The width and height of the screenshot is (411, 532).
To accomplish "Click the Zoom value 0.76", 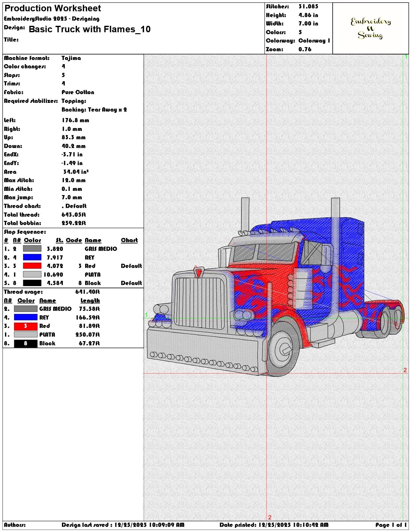I will coord(305,49).
